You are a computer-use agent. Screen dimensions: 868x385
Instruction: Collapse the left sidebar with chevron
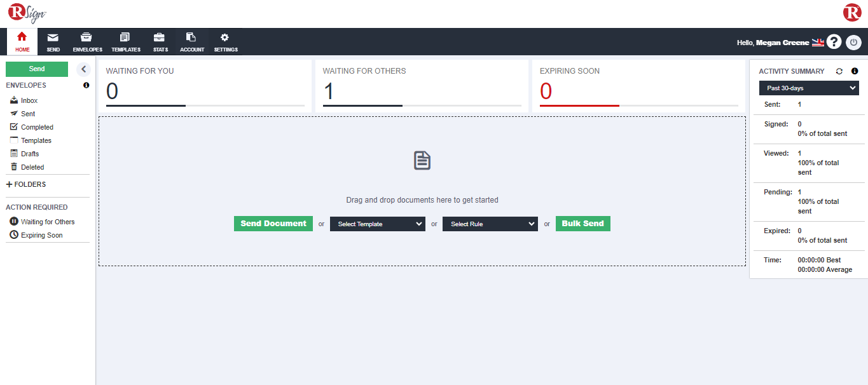83,69
